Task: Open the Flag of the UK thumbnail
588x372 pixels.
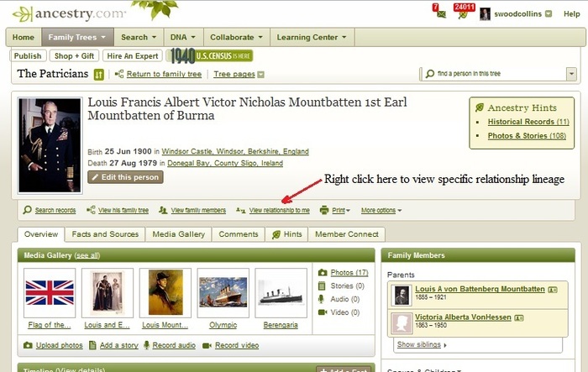Action: [50, 293]
